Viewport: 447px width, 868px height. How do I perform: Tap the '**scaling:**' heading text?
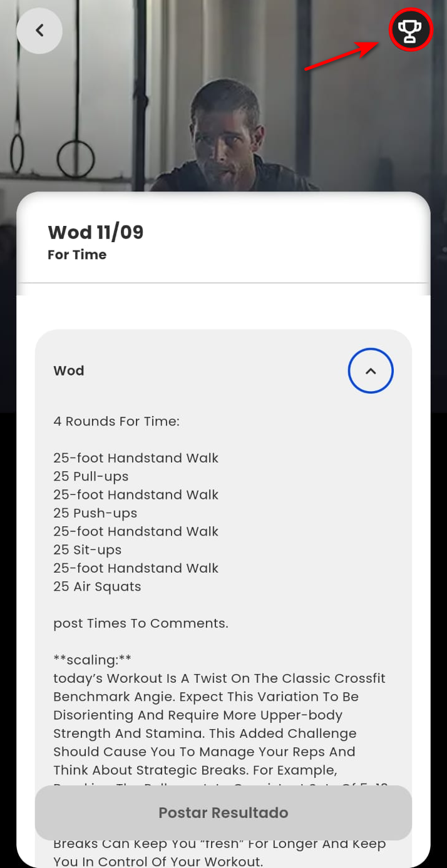pyautogui.click(x=93, y=660)
